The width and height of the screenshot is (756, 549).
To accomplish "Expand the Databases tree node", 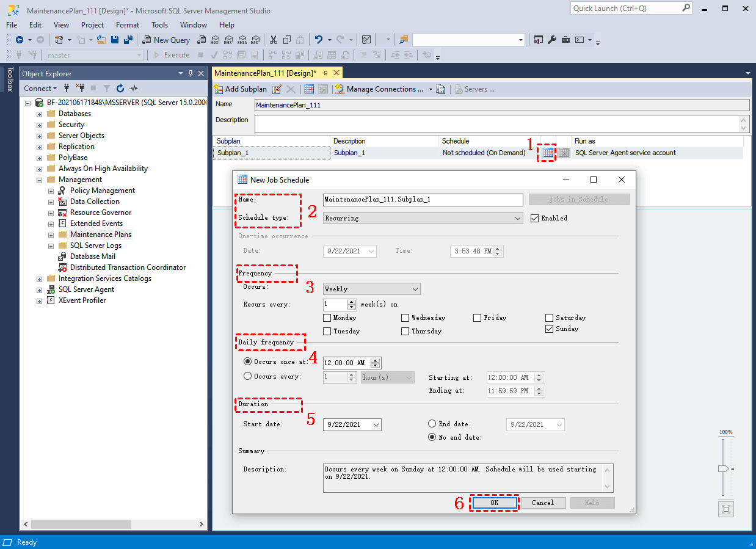I will tap(40, 114).
